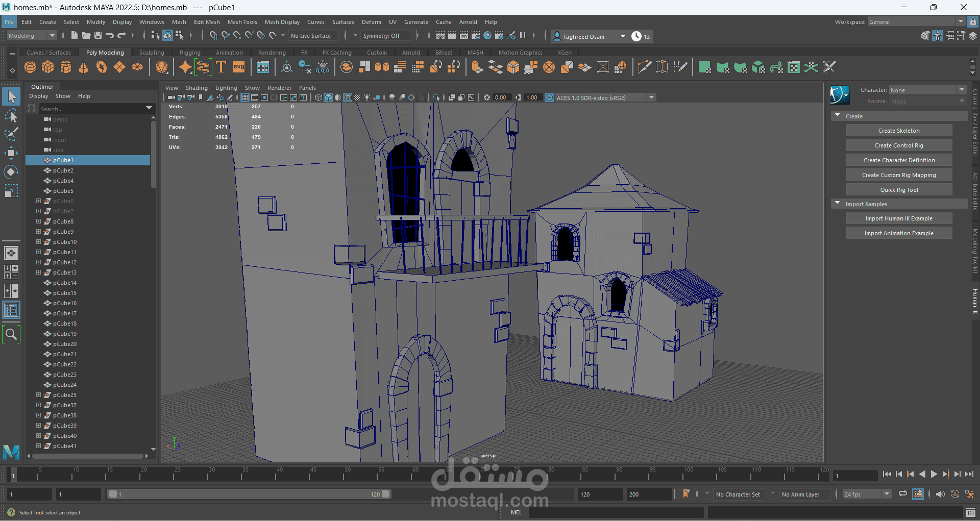Open the Mesh Tools menu
980x521 pixels.
(x=242, y=22)
